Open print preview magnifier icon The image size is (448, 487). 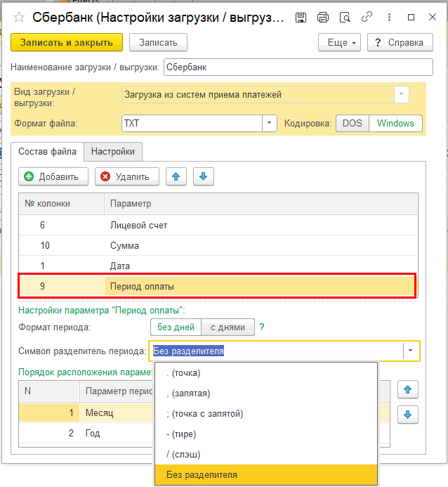coord(345,18)
